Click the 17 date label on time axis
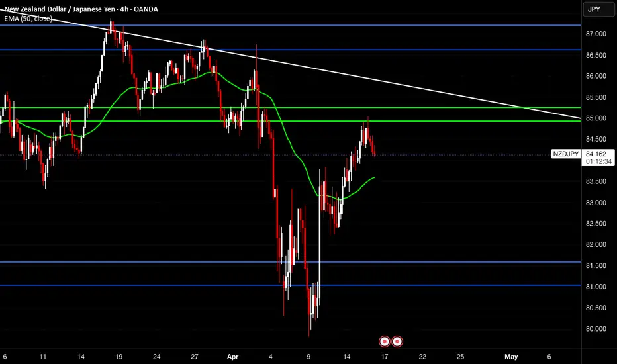The image size is (617, 364). click(385, 357)
